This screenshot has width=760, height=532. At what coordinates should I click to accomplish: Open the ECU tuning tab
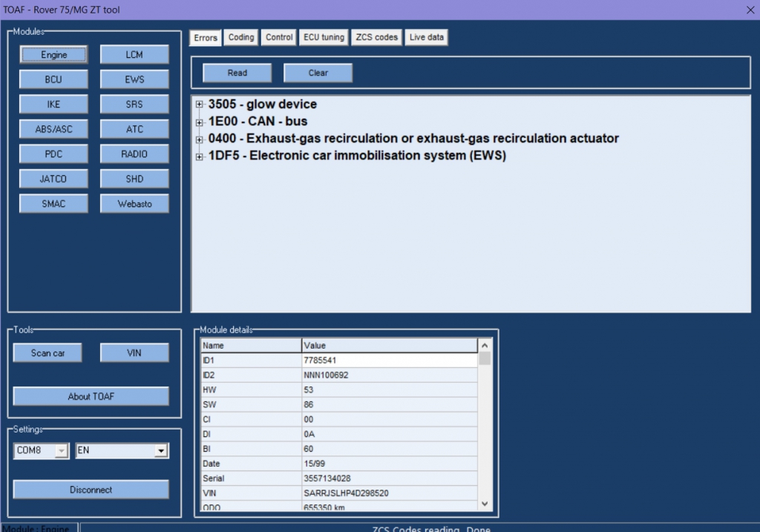click(x=324, y=37)
